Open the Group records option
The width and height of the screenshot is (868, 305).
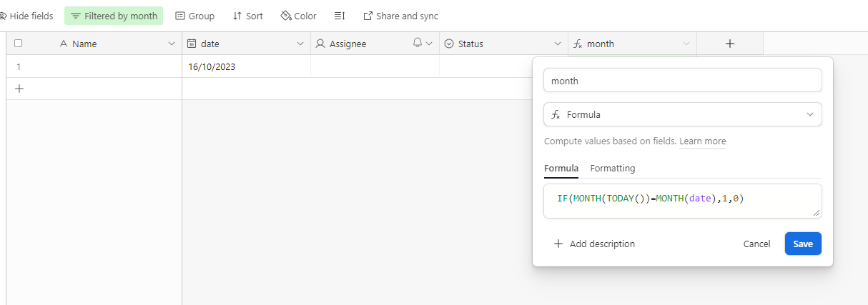pyautogui.click(x=194, y=16)
